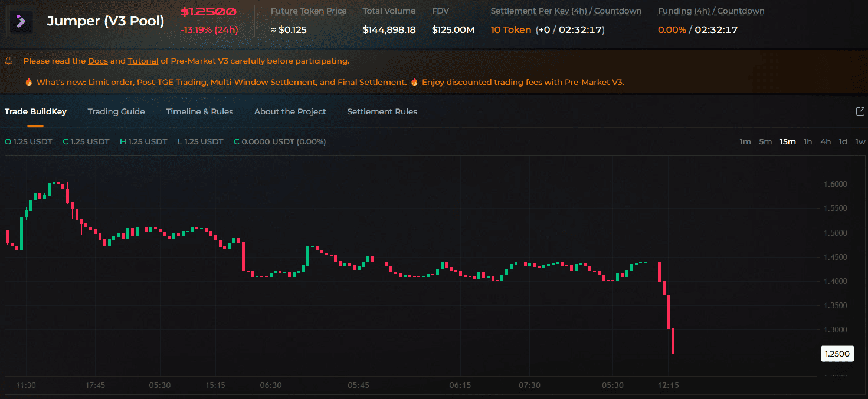Click the 17:45 time axis label

point(95,385)
